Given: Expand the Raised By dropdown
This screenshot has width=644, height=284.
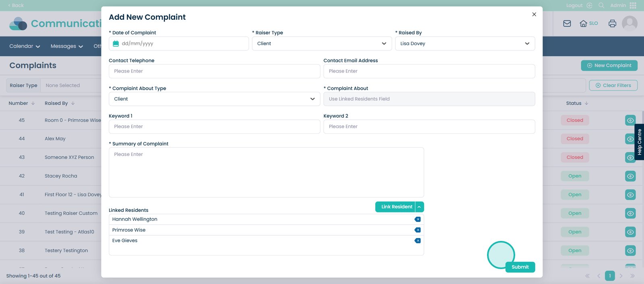Looking at the screenshot, I should (465, 44).
